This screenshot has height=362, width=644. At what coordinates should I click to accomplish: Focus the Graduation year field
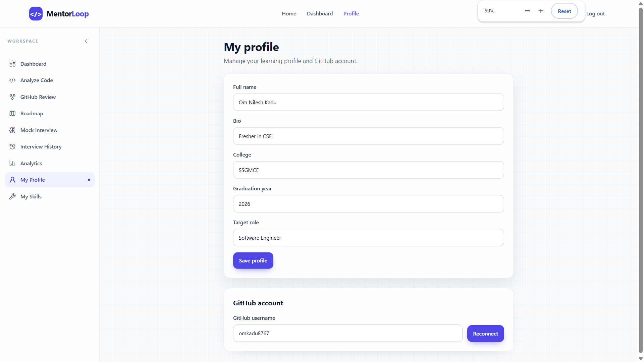pos(368,204)
